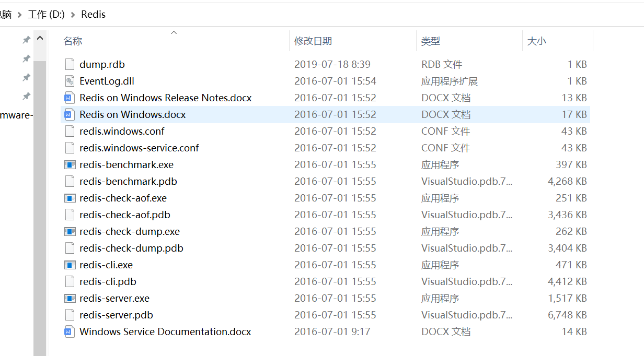The width and height of the screenshot is (644, 356).
Task: Select the redis-check-dump.pdb file name
Action: 131,248
